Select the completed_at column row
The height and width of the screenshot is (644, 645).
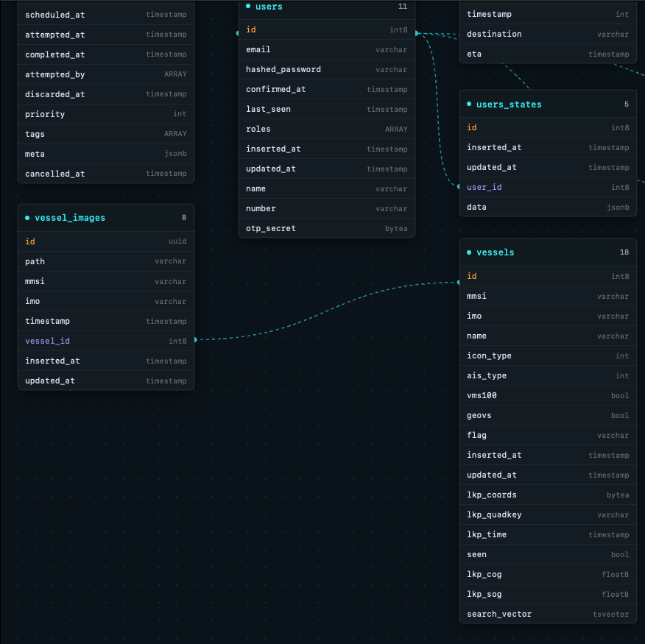(x=106, y=54)
